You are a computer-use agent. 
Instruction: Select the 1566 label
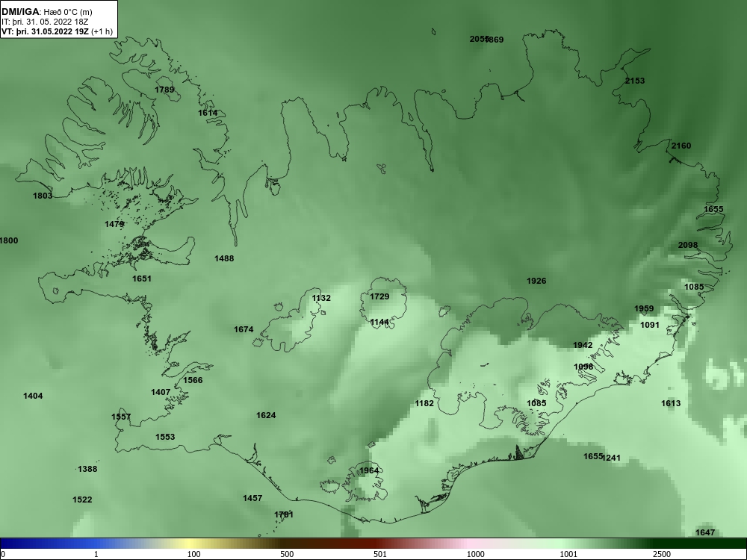click(193, 380)
